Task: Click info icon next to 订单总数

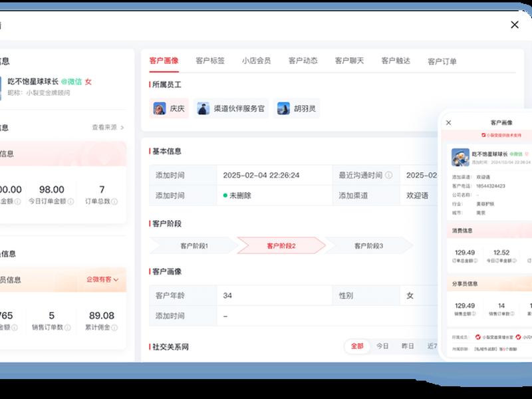Action: 114,201
